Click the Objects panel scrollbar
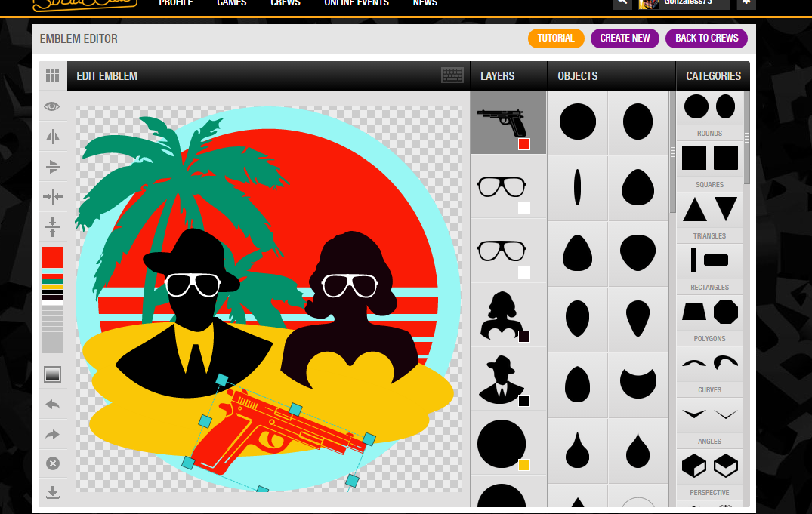The image size is (812, 514). tap(672, 152)
